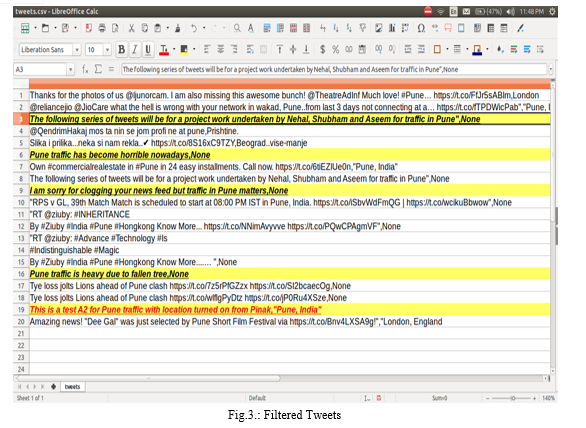The image size is (586, 428).
Task: Select row header 19
Action: tap(21, 310)
